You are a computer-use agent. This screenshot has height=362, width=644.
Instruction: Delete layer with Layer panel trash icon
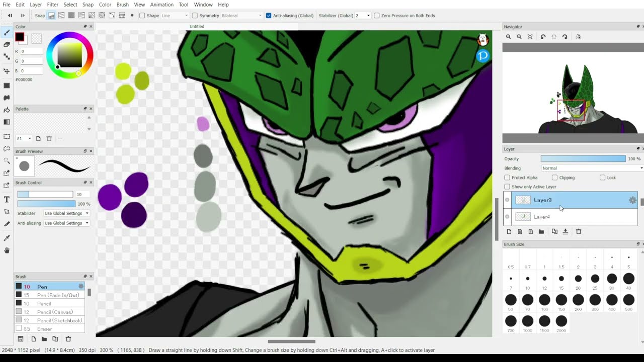pyautogui.click(x=579, y=232)
